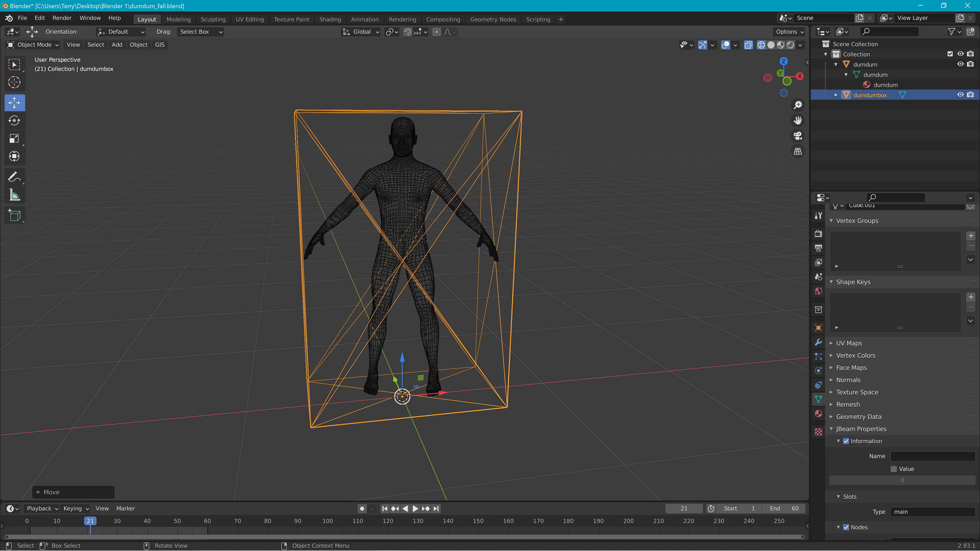Screen dimensions: 980x551
Task: Open the Modifier properties wrench tab
Action: coord(818,342)
